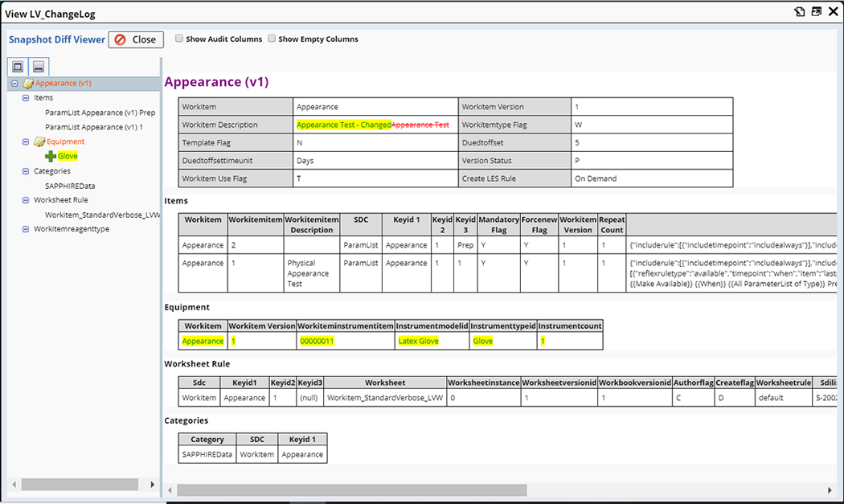
Task: Collapse the Categories tree node
Action: 25,171
